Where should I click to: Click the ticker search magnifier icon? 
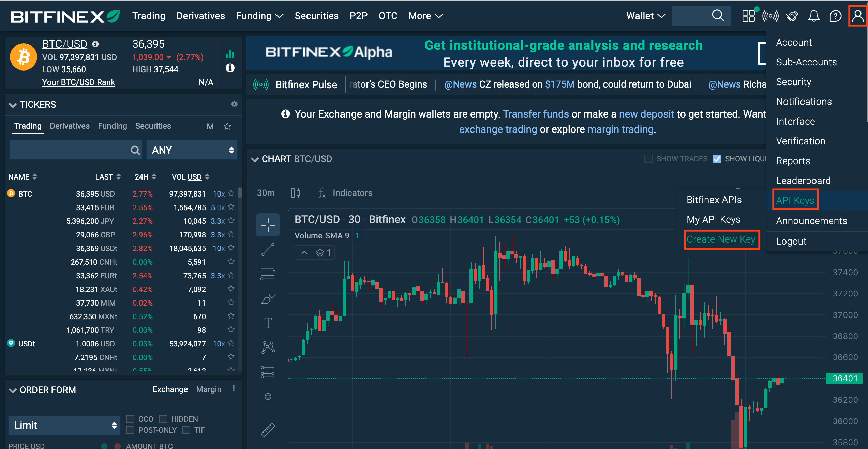[x=135, y=150]
